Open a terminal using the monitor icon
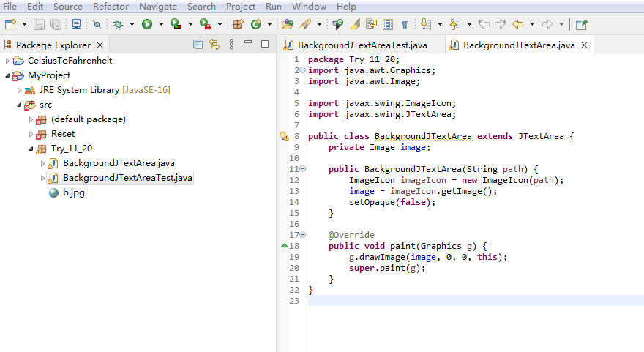 pos(76,24)
